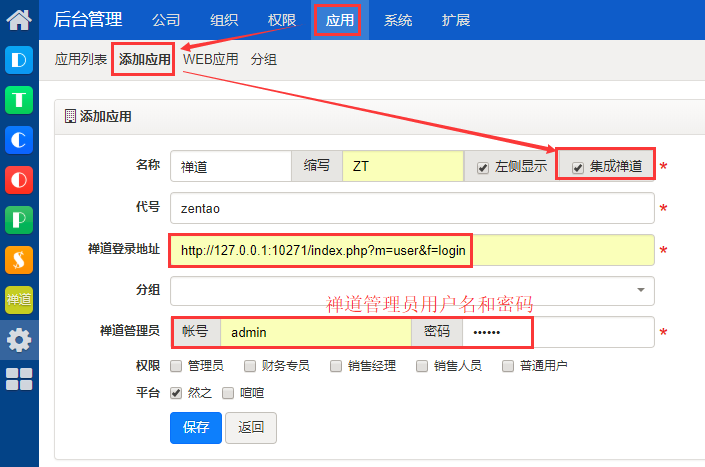705x467 pixels.
Task: Focus the 代号 input field containing zentao
Action: click(412, 208)
